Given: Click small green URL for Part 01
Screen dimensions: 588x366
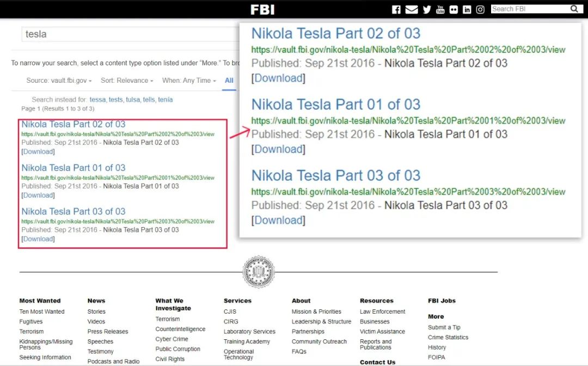Looking at the screenshot, I should point(118,178).
